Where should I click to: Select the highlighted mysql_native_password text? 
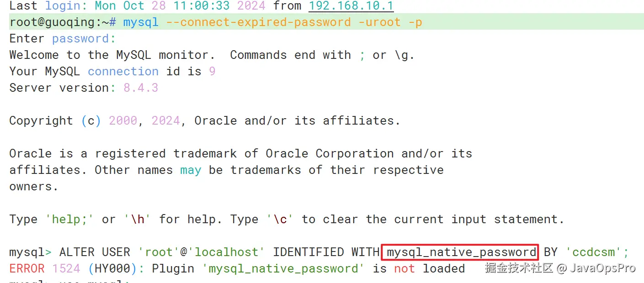pyautogui.click(x=459, y=252)
